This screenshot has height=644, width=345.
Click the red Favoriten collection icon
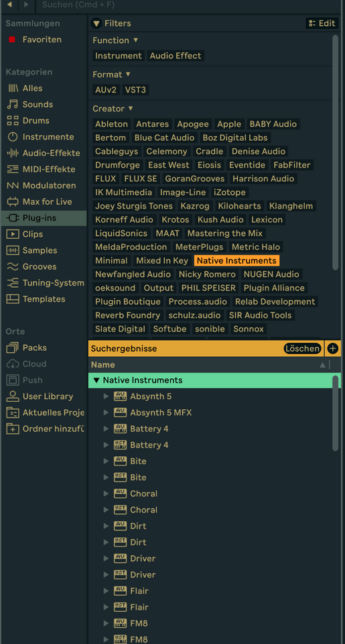[x=12, y=40]
